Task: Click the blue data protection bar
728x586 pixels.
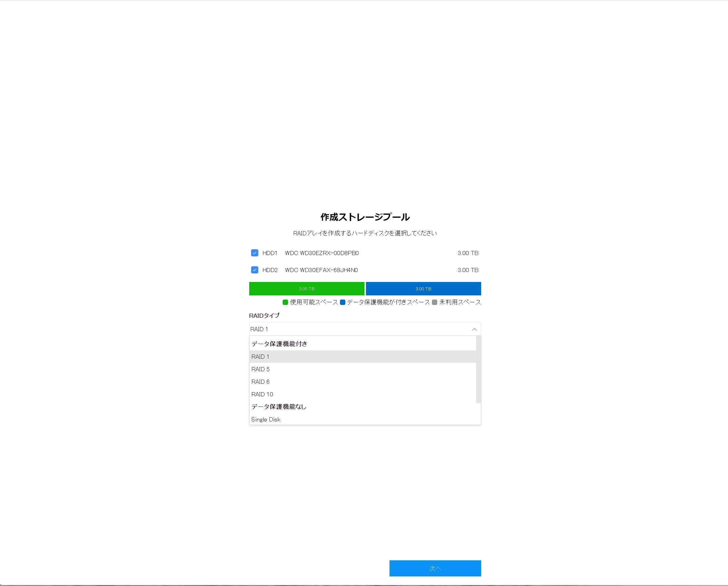Action: point(423,289)
